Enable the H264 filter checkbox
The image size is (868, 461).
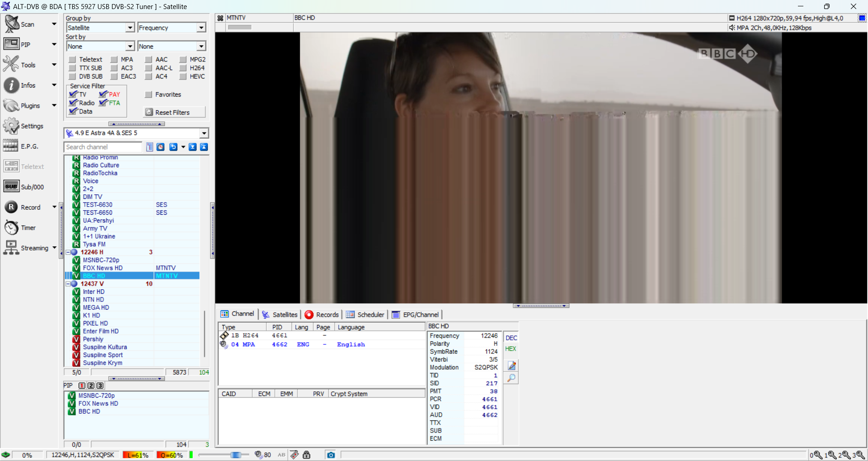pyautogui.click(x=183, y=68)
